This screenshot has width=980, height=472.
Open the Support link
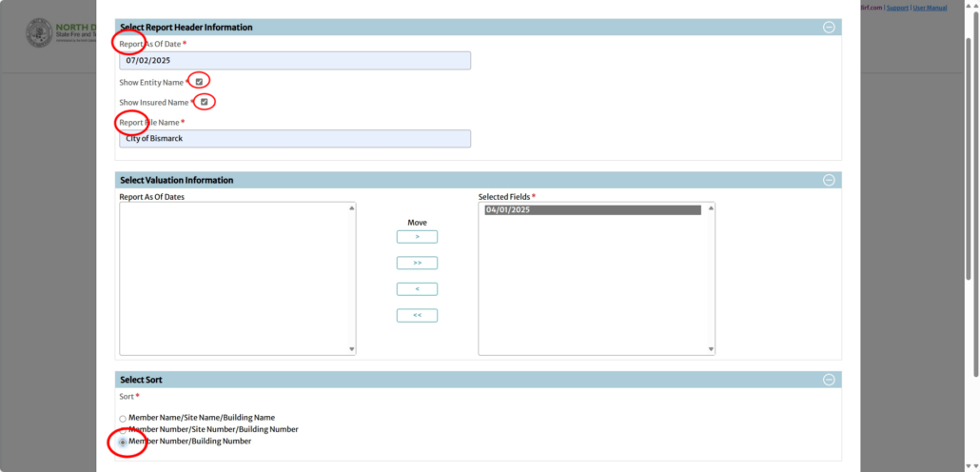click(897, 8)
